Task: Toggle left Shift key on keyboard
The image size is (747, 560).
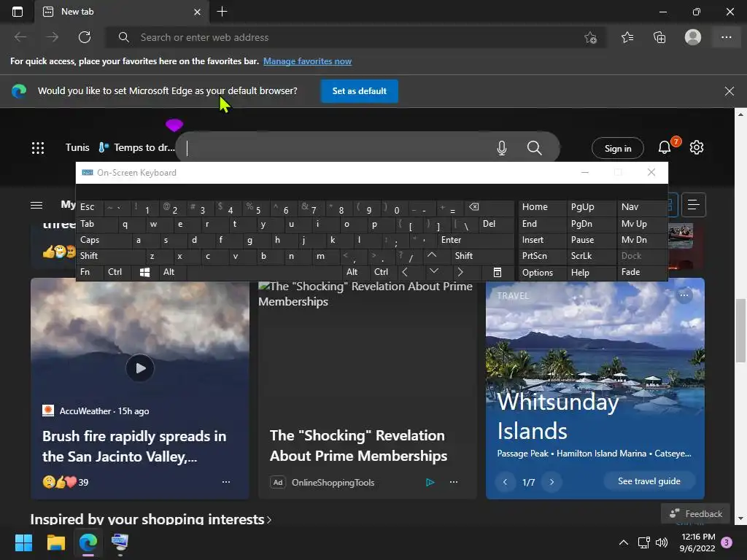Action: [x=111, y=256]
